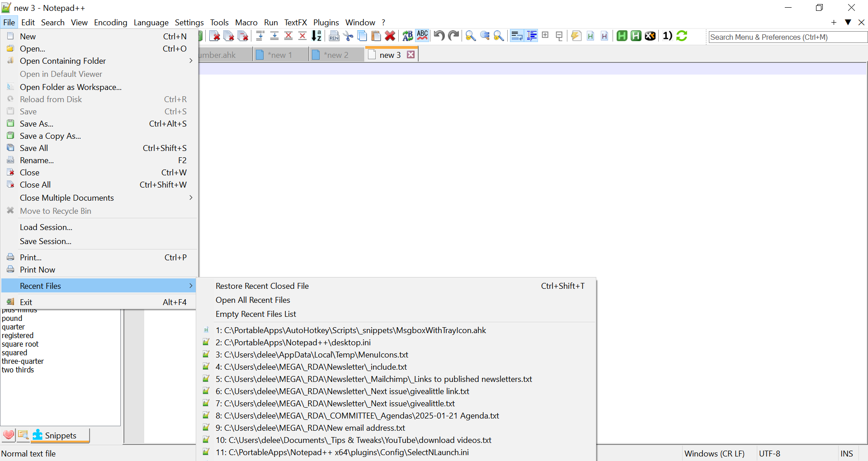868x461 pixels.
Task: Click Empty Recent Files List
Action: pos(396,314)
